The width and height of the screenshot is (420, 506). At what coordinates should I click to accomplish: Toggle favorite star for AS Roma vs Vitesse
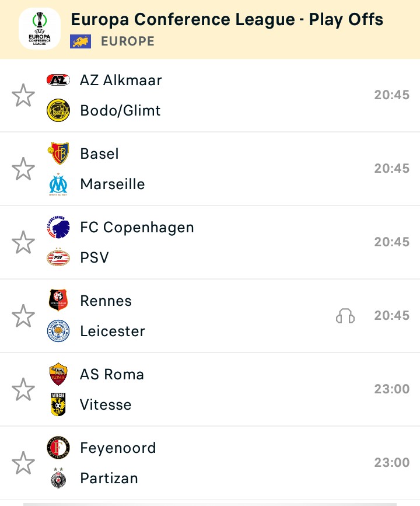[x=23, y=389]
